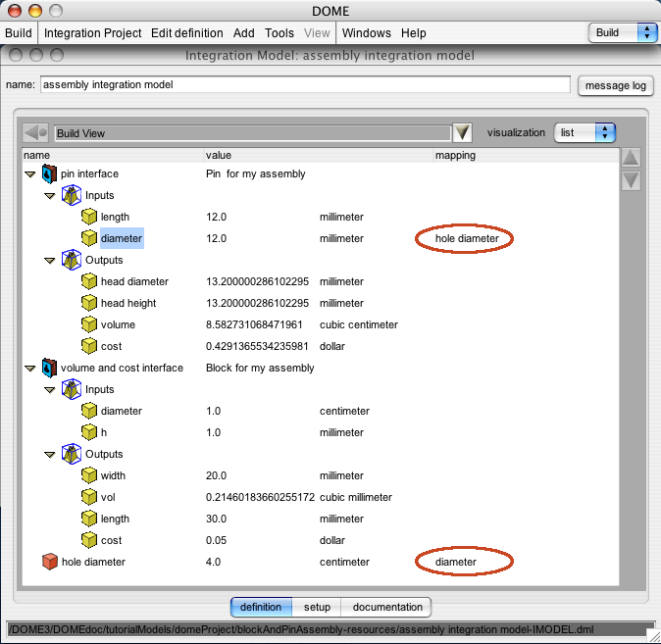Click the cube icon for the 0.429 dollar cost
The image size is (661, 644).
[x=89, y=346]
